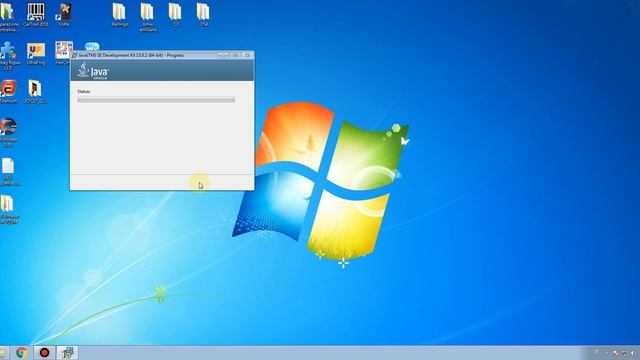The height and width of the screenshot is (360, 640).
Task: Launch the Airbag Repair shortcut
Action: 8,56
